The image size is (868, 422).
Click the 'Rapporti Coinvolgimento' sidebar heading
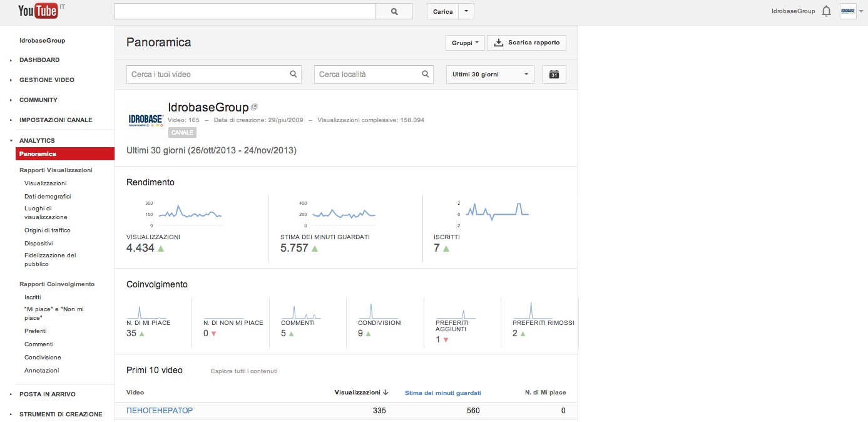coord(57,284)
